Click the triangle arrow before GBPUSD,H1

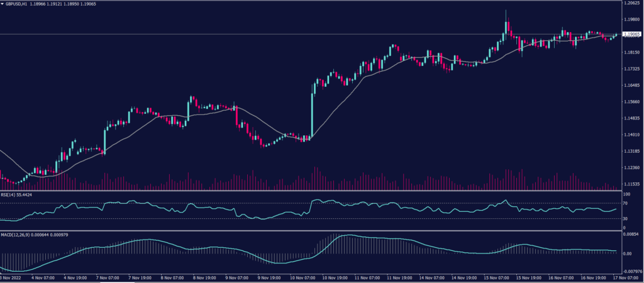(3, 3)
